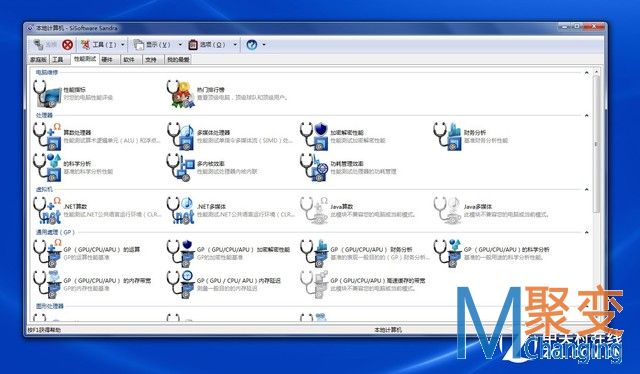Image resolution: width=640 pixels, height=374 pixels.
Task: Click the red stop button in toolbar
Action: tap(67, 45)
